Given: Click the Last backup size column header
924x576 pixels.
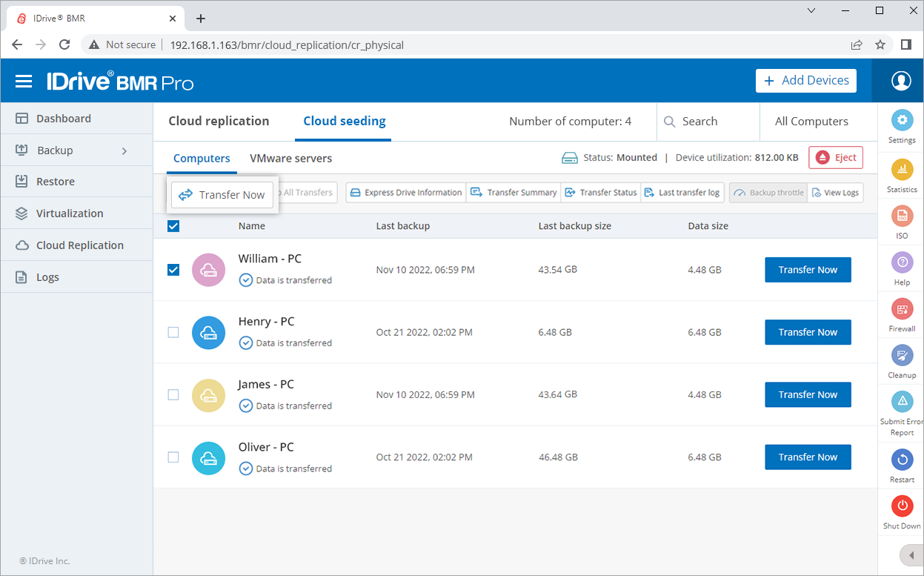Looking at the screenshot, I should point(575,226).
